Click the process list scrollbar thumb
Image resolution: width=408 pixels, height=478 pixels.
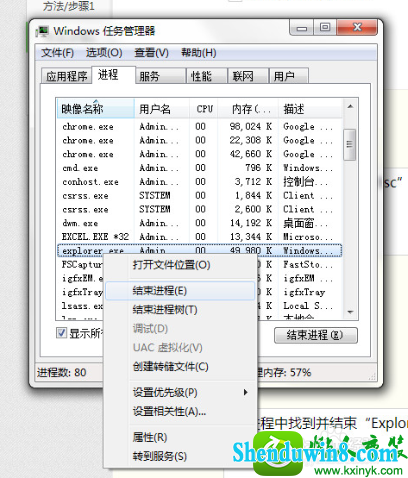[x=350, y=144]
